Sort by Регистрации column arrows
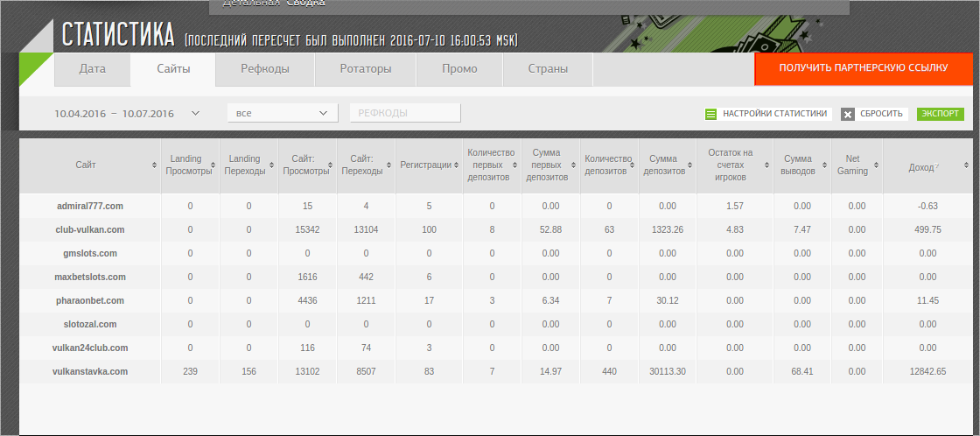The height and width of the screenshot is (436, 980). tap(456, 165)
